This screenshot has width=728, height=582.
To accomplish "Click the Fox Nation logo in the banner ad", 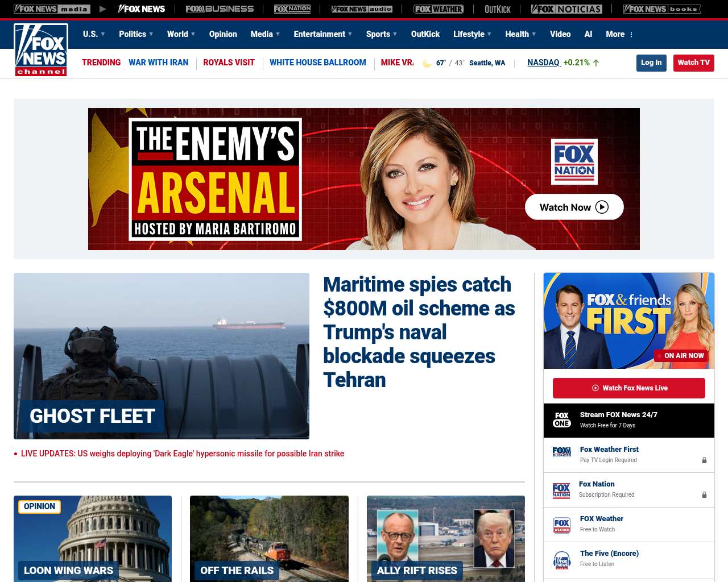I will point(574,161).
